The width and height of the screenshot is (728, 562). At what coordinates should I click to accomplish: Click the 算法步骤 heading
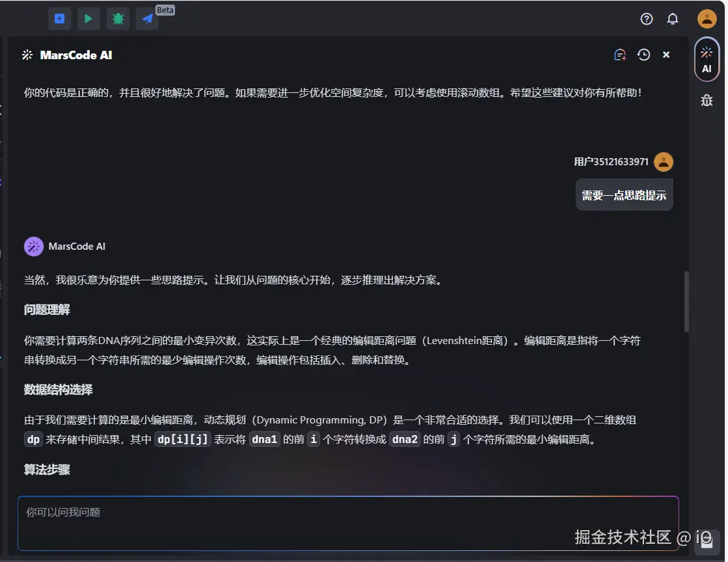47,469
